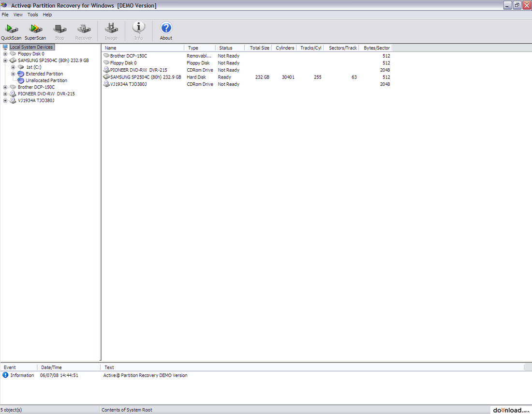Expand the Extended Partition node

(13, 74)
